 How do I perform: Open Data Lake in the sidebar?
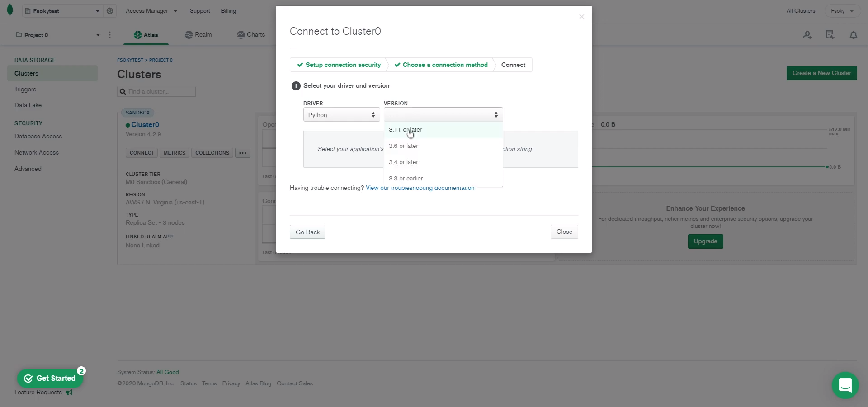tap(28, 105)
